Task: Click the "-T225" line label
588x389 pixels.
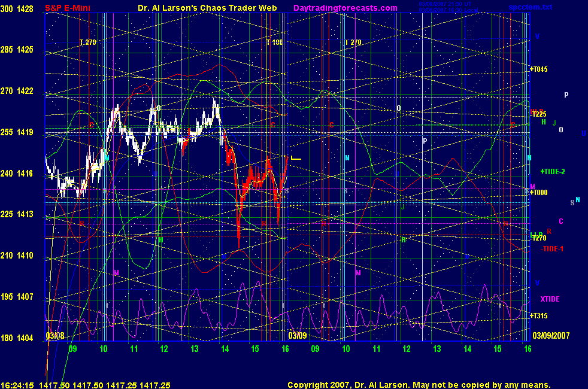Action: [538, 114]
